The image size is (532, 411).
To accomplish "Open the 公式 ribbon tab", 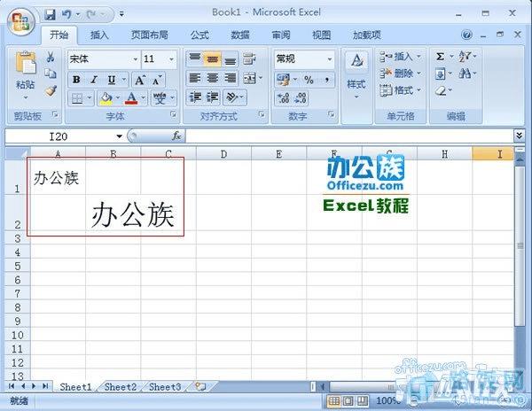I will click(x=199, y=35).
